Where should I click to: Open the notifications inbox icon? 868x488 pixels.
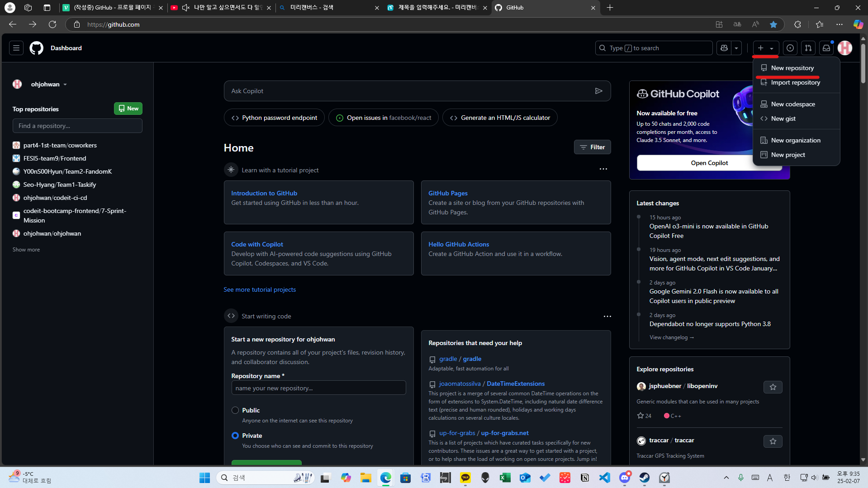click(826, 48)
